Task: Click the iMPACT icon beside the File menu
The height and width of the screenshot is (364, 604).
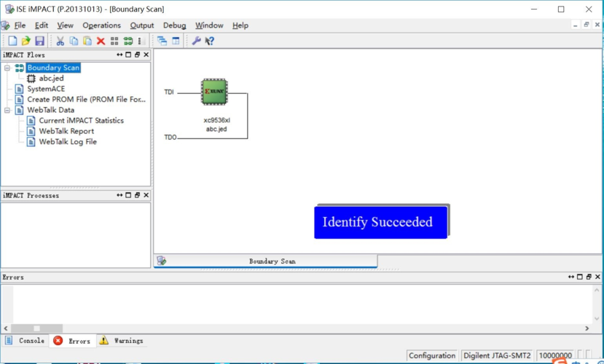Action: tap(5, 25)
